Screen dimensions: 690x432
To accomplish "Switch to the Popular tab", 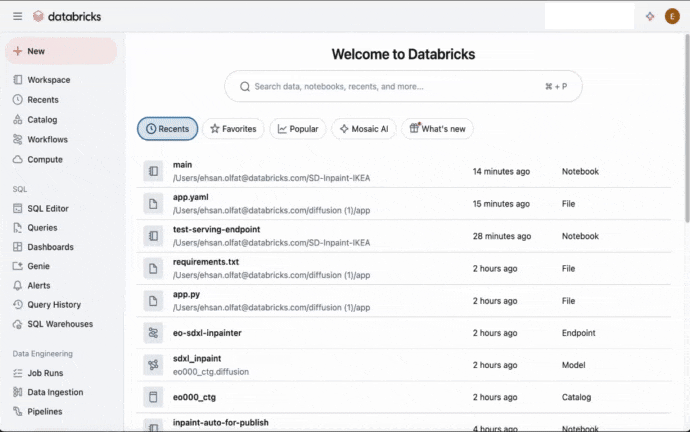I will (x=298, y=129).
